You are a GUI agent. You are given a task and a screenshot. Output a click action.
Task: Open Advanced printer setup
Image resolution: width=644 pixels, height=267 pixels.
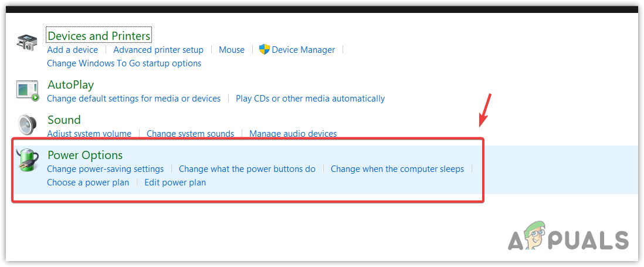pyautogui.click(x=158, y=50)
